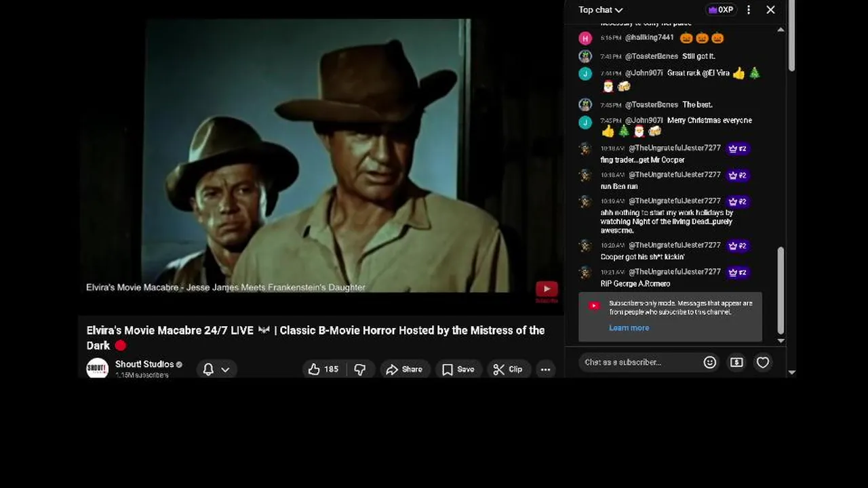The image size is (868, 488).
Task: Click member badge #2 beside 'run Ben run'
Action: pyautogui.click(x=737, y=175)
